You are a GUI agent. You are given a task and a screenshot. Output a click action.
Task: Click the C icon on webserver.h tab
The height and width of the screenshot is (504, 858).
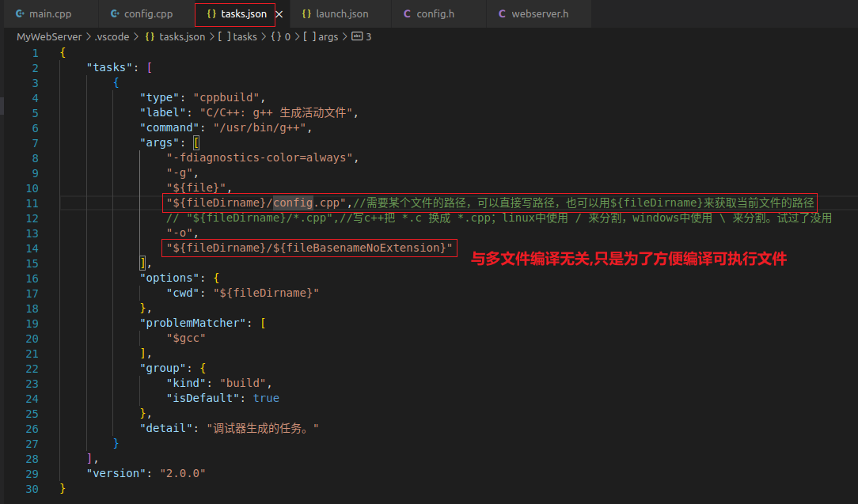502,14
